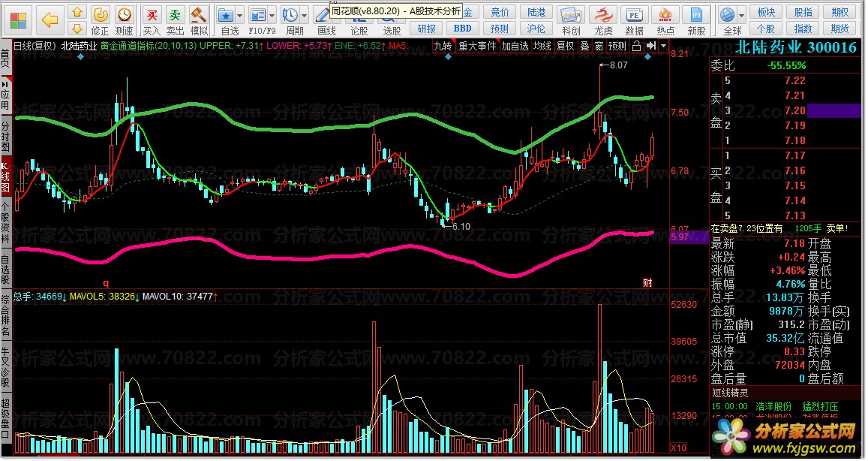The image size is (868, 461).
Task: Open the 模拟 simulation gavel icon
Action: (x=199, y=20)
